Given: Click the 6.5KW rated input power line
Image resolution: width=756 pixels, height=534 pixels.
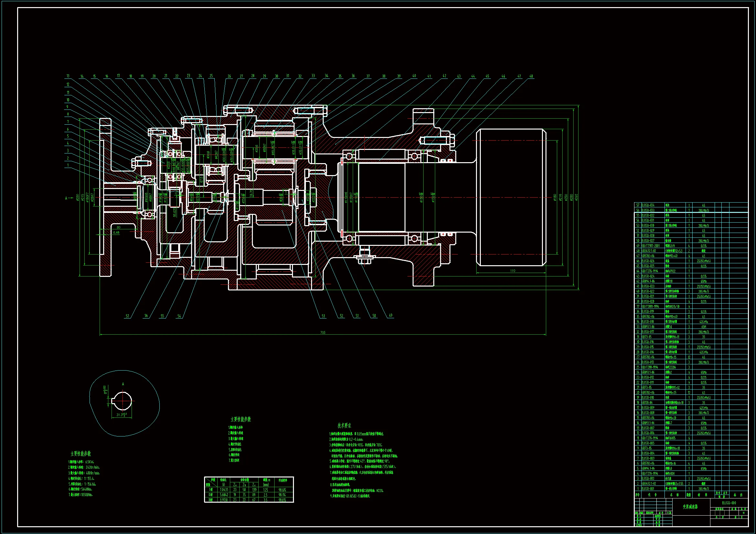Looking at the screenshot, I should [81, 462].
